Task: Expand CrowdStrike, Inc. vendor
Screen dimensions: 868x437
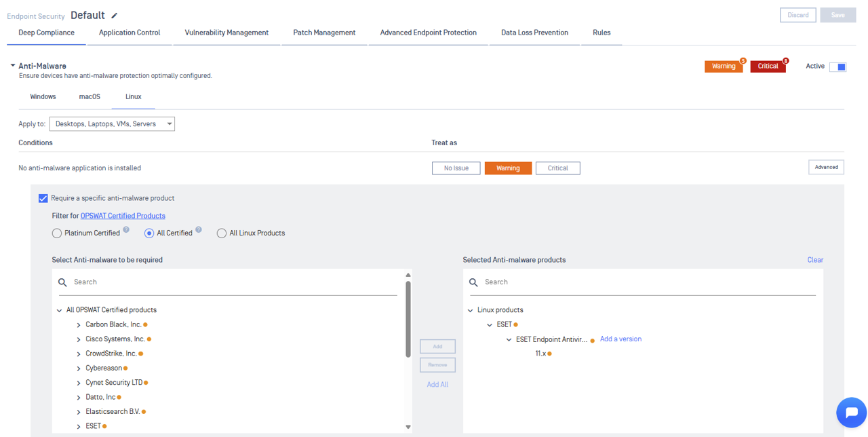Action: click(x=79, y=354)
